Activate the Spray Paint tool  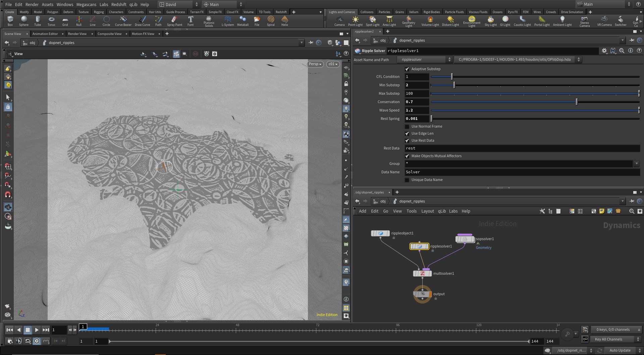[174, 21]
